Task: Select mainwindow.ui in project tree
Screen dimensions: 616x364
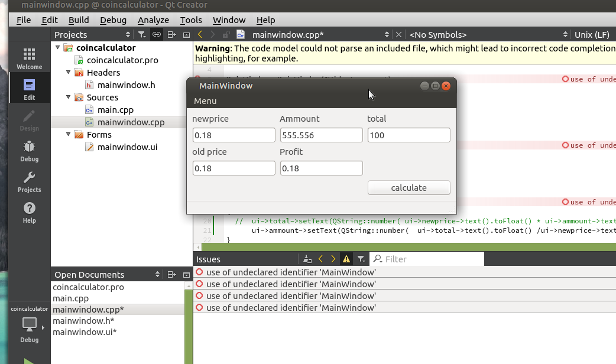Action: click(127, 147)
